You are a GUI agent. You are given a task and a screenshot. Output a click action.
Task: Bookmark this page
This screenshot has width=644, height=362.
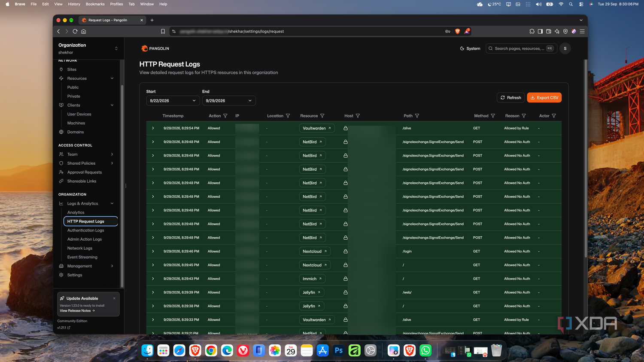click(x=163, y=31)
